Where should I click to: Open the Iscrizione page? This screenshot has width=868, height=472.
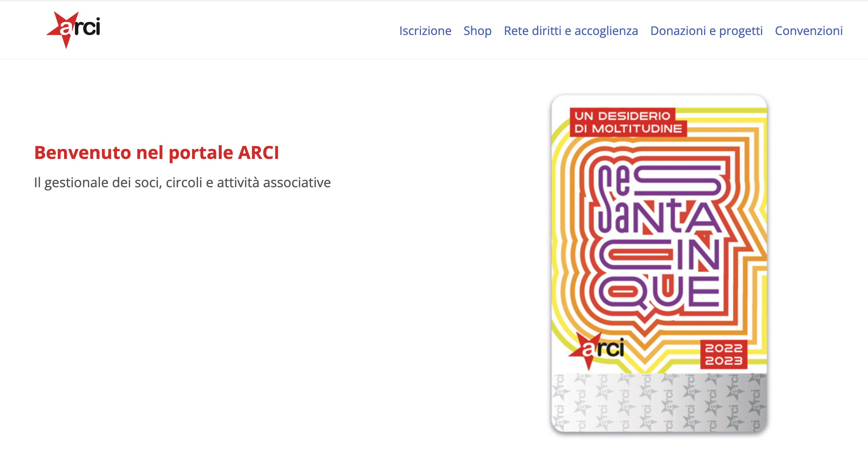point(425,31)
